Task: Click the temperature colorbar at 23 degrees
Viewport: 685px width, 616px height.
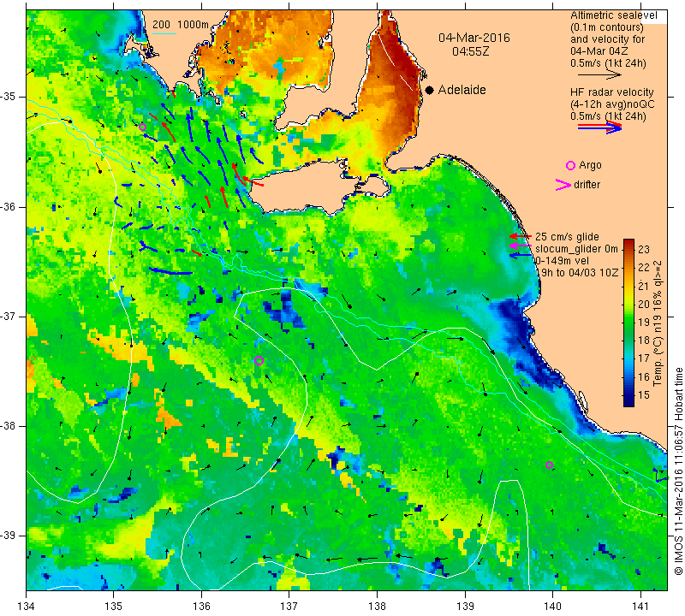Action: [628, 250]
